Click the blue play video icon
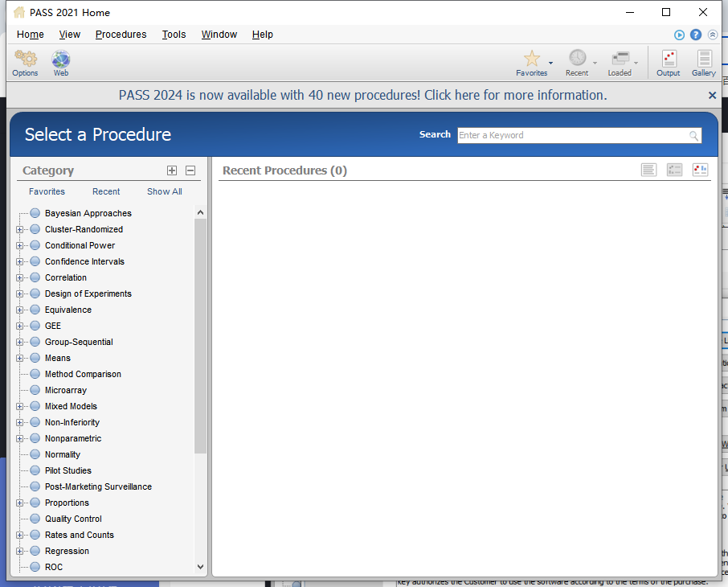The width and height of the screenshot is (728, 587). [x=679, y=35]
